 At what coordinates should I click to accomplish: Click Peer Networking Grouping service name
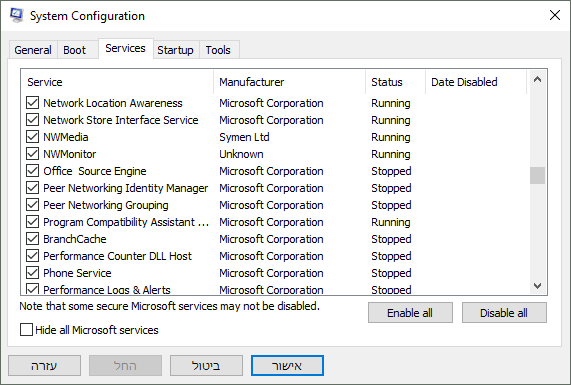[106, 205]
